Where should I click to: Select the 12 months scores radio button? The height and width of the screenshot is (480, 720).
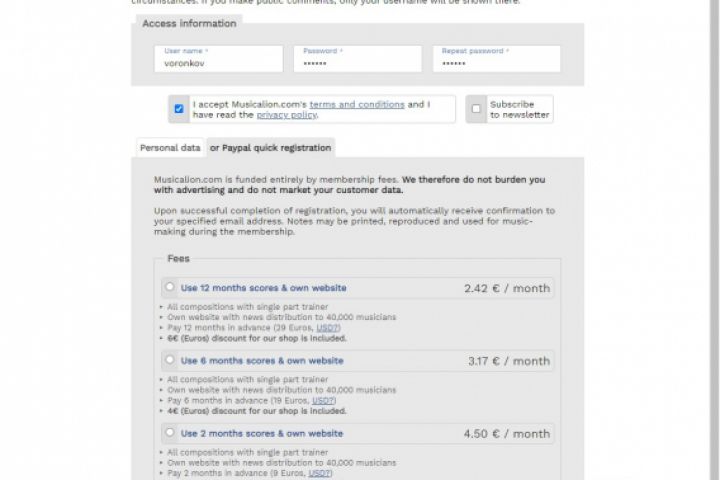pos(169,287)
